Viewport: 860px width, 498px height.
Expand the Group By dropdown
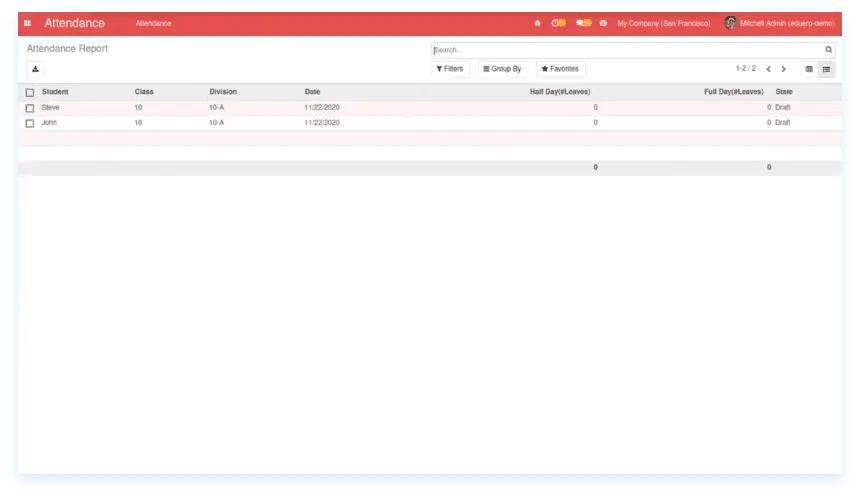click(x=502, y=69)
